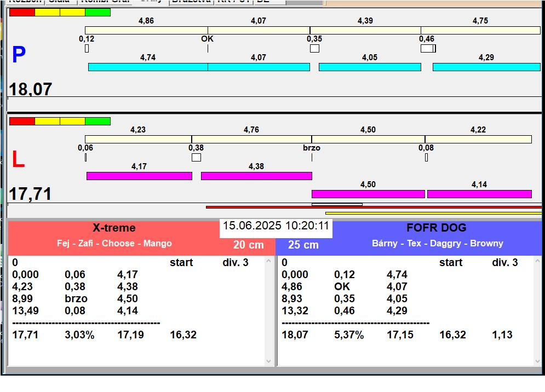Click the FOFR DOG team header
This screenshot has width=545, height=392.
point(436,228)
